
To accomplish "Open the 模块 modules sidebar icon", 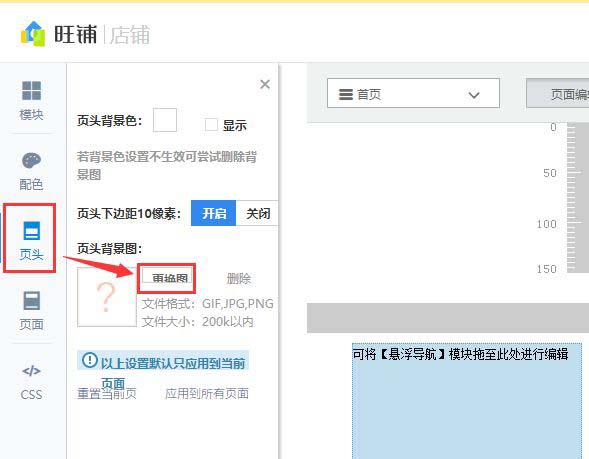I will pos(31,100).
